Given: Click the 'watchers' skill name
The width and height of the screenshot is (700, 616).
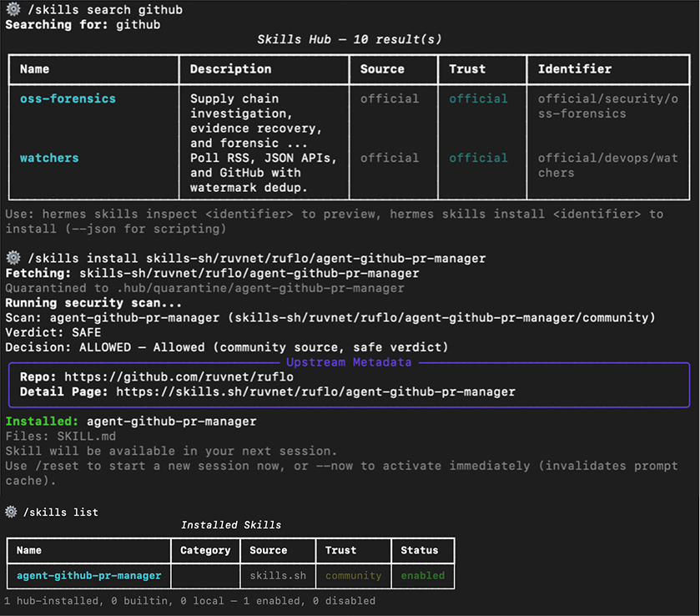Looking at the screenshot, I should pyautogui.click(x=49, y=158).
